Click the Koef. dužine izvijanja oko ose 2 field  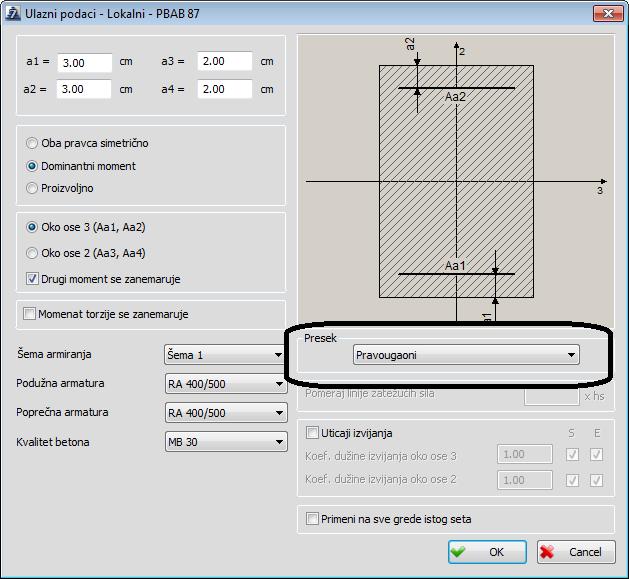click(x=525, y=480)
